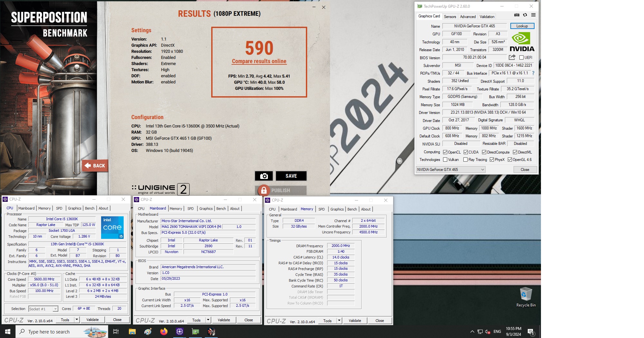Viewport: 644px width, 338px height.
Task: Click the BACK arrow button in Superposition
Action: click(95, 165)
